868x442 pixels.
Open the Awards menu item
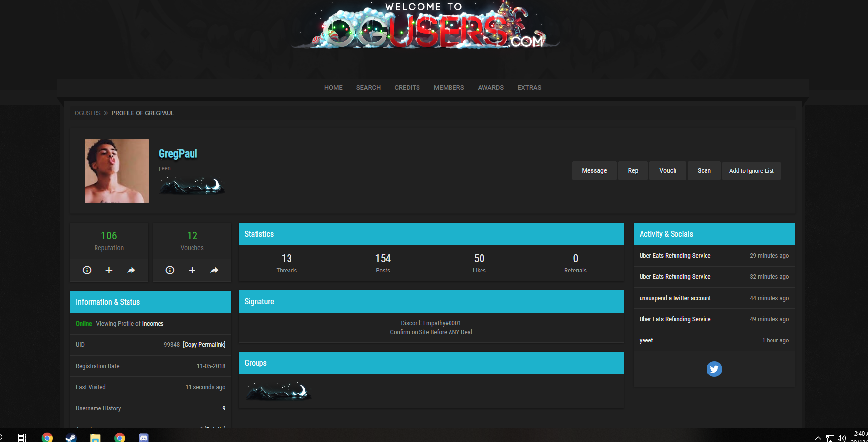491,88
